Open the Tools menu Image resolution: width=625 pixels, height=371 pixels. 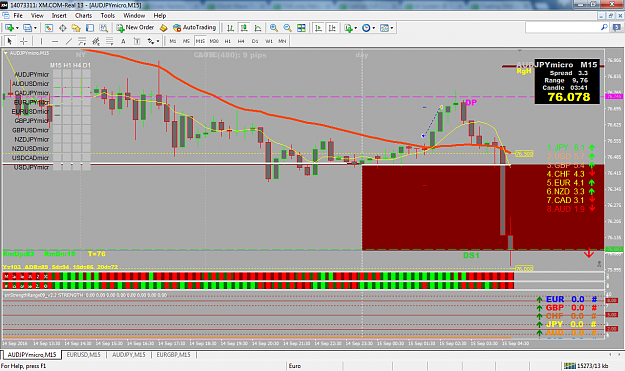108,16
